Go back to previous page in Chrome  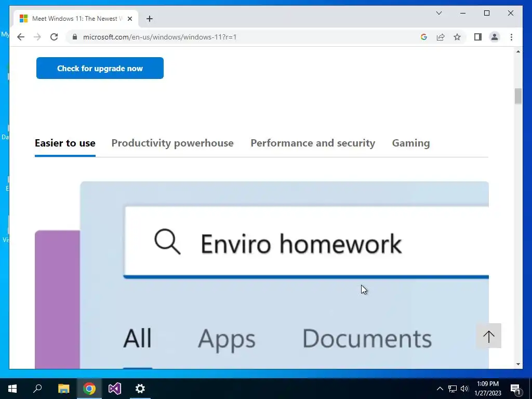click(21, 37)
